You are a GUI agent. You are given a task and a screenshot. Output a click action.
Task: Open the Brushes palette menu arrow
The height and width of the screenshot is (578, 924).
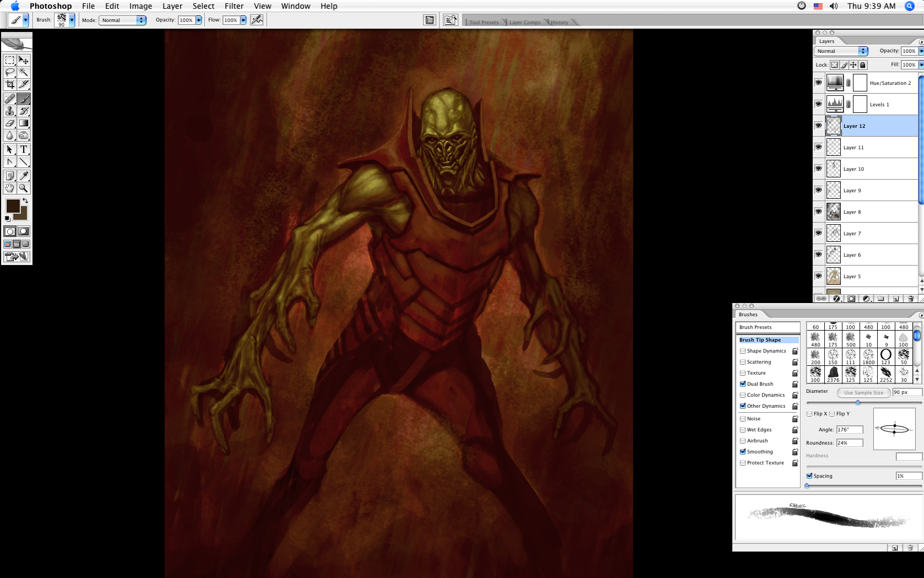click(921, 315)
